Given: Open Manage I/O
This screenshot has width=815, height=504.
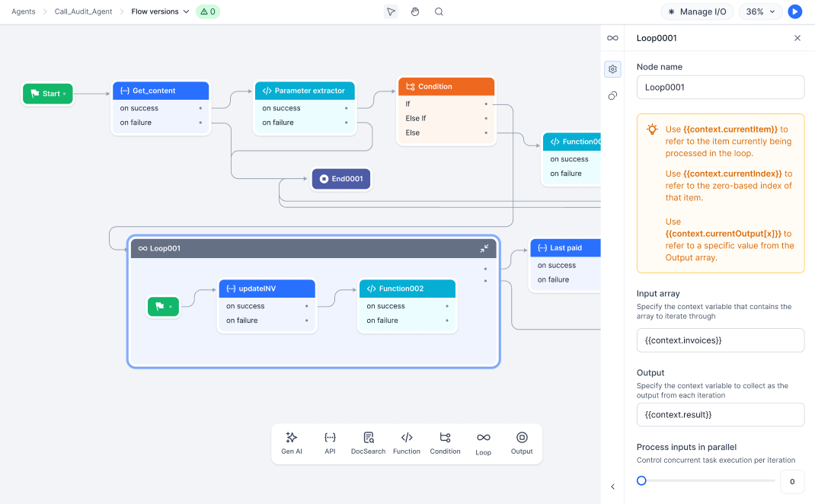Looking at the screenshot, I should 697,11.
